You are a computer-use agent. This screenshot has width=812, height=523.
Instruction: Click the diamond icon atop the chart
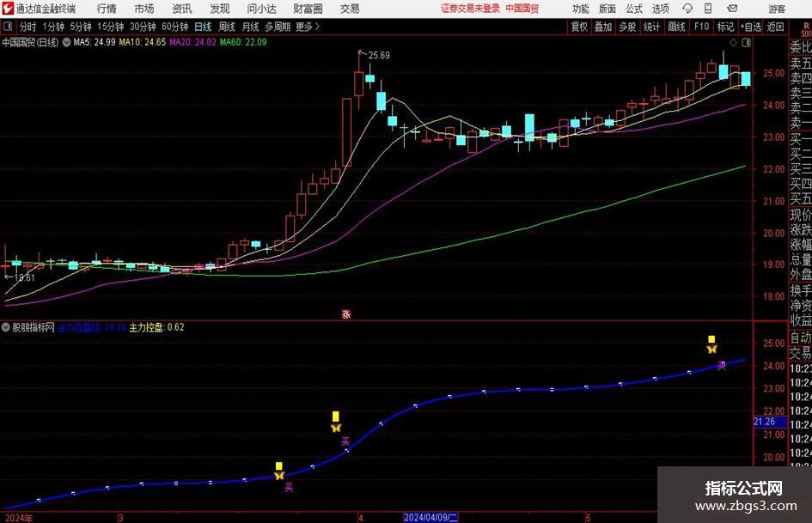click(733, 43)
